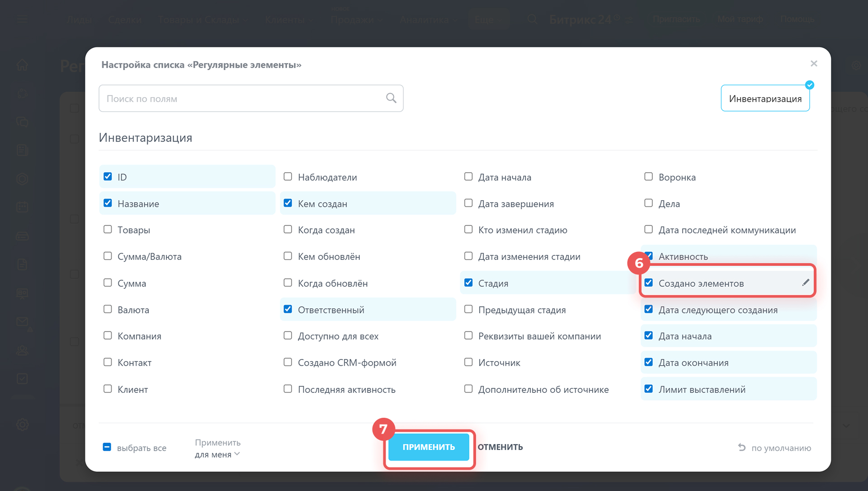
Task: Click the dimmed search icon in top bar
Action: point(533,19)
